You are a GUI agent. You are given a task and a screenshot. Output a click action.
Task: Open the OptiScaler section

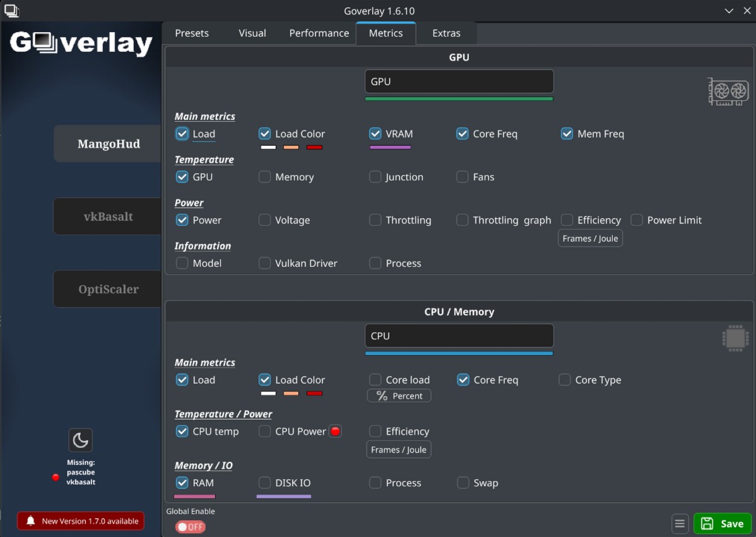(x=108, y=289)
